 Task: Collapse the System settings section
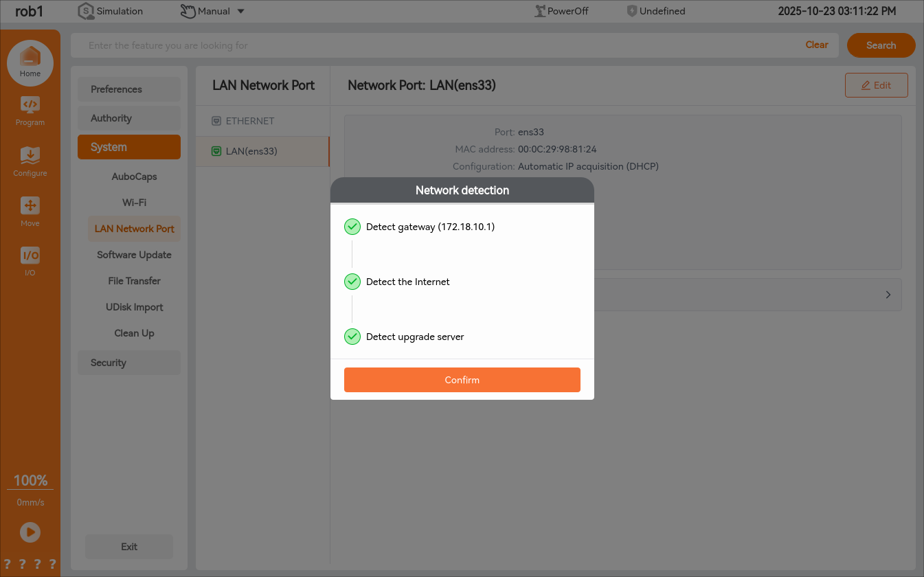tap(129, 147)
